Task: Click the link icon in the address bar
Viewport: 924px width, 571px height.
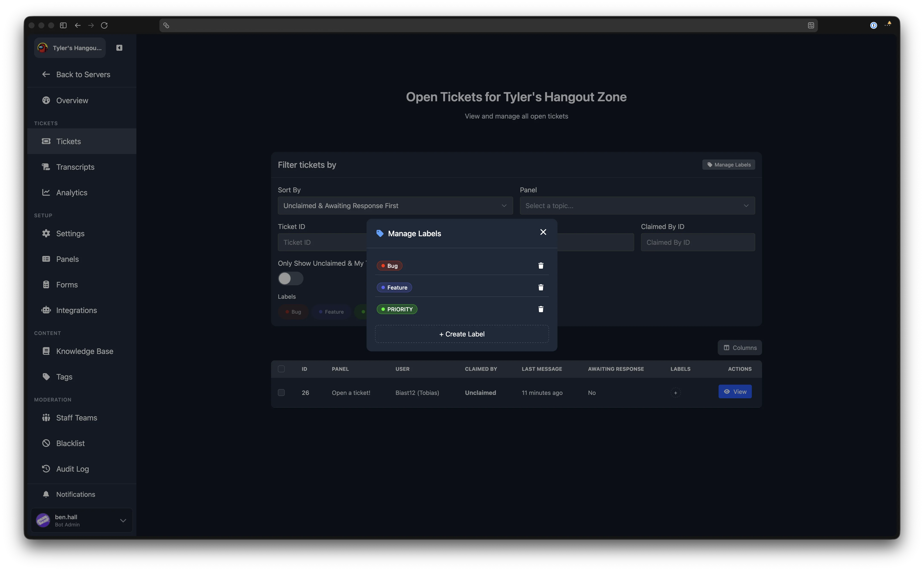Action: click(x=166, y=25)
